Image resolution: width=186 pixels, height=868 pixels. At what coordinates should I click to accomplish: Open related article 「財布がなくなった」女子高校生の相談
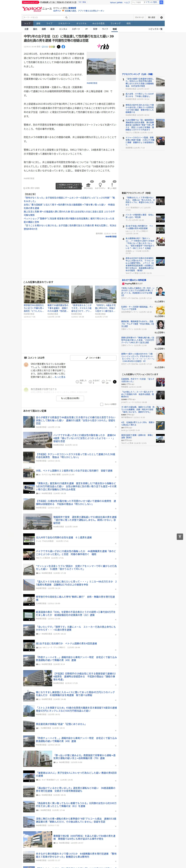[x=69, y=199]
